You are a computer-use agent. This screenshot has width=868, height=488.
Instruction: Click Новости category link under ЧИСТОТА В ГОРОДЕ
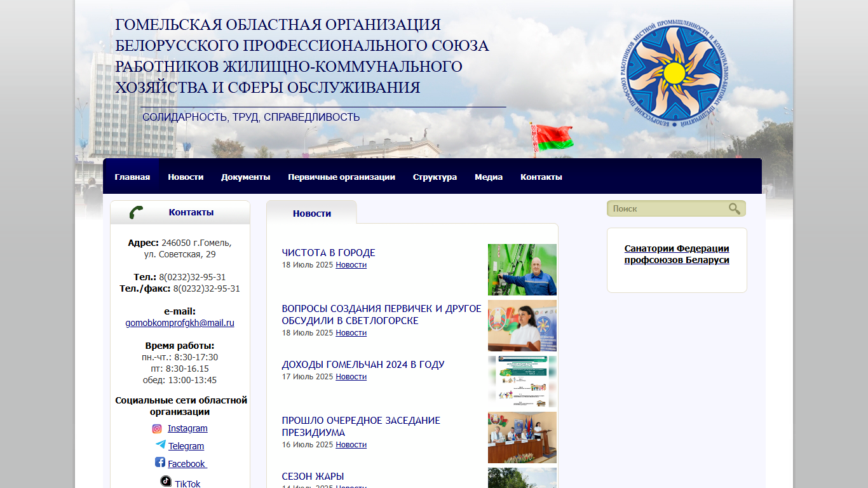click(x=351, y=265)
